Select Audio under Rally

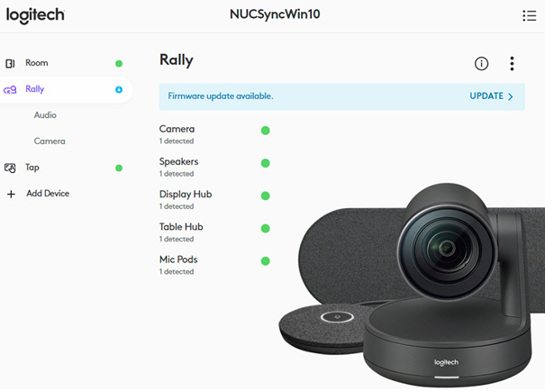click(45, 115)
